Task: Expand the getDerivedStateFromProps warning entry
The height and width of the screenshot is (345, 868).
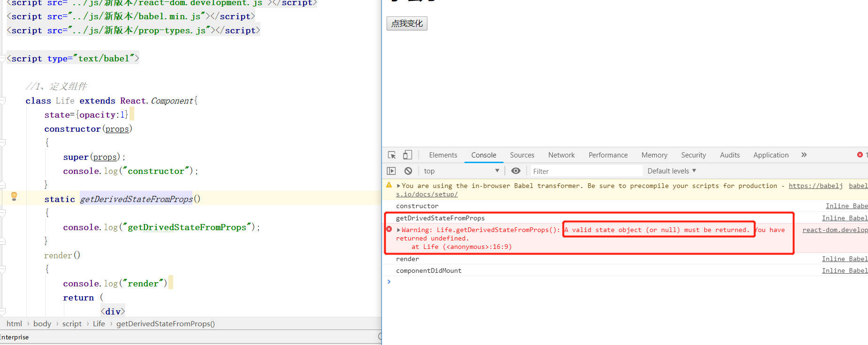Action: [x=398, y=230]
